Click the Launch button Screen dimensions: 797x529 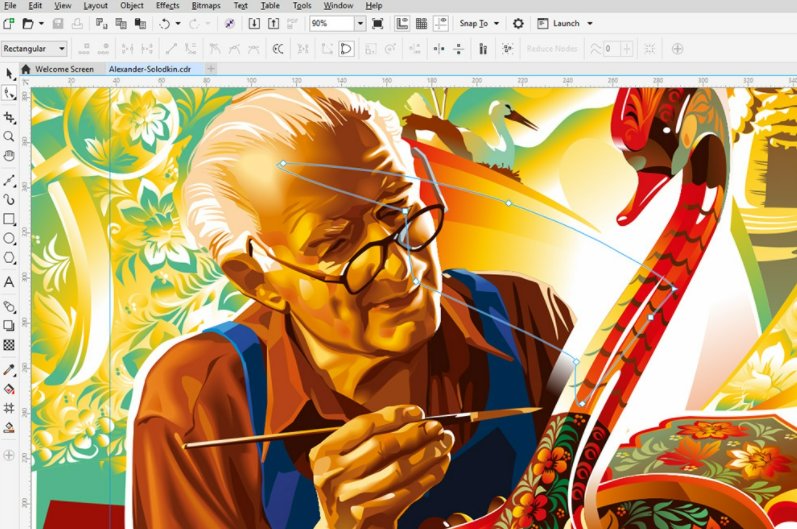(563, 23)
